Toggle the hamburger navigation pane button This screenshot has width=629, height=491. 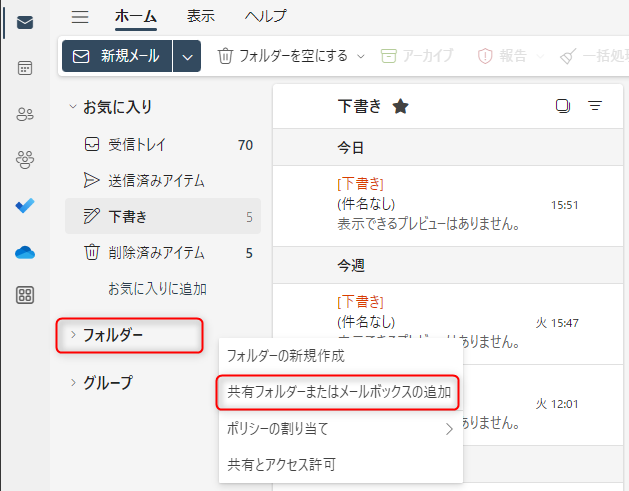coord(81,16)
